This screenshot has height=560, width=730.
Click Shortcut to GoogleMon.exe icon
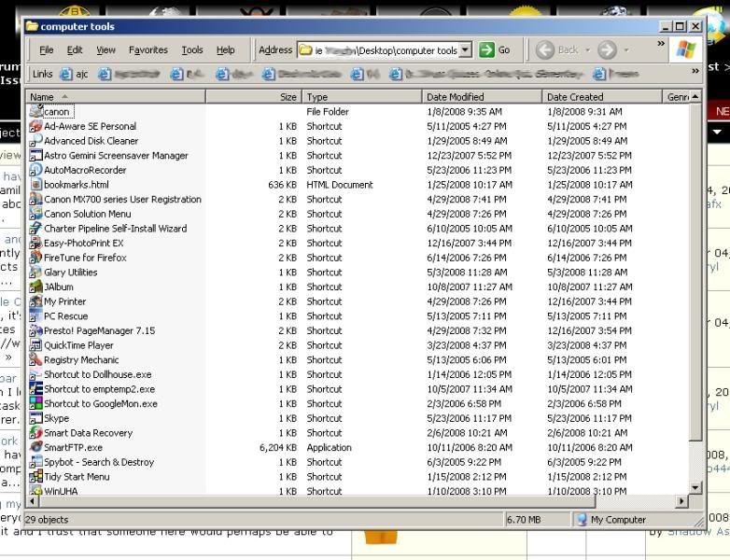point(35,403)
